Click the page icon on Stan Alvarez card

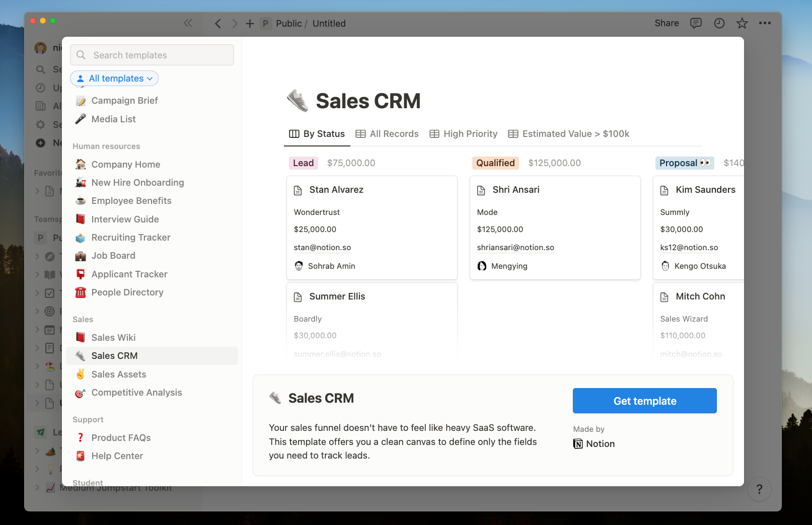298,190
